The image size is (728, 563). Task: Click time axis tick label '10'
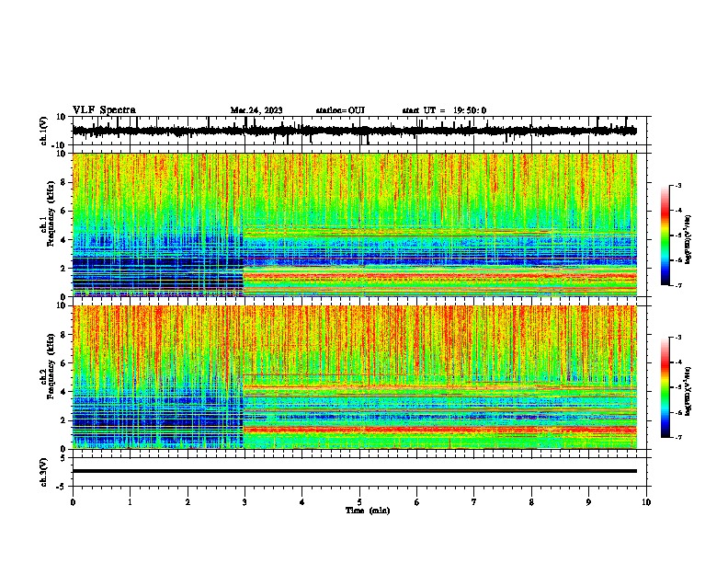[646, 502]
